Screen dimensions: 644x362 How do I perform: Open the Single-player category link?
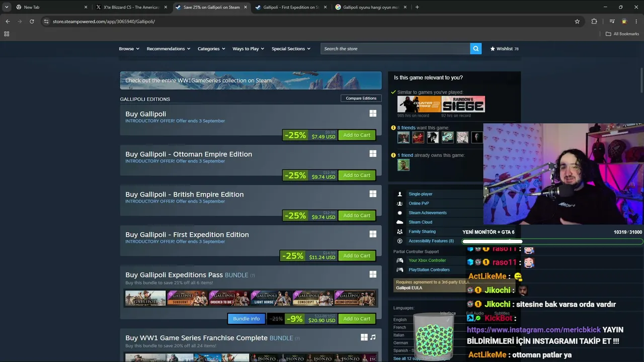point(421,194)
